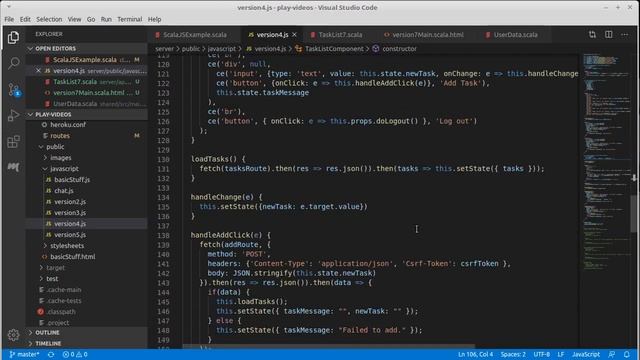The image size is (640, 360).
Task: Open the File menu
Action: click(x=9, y=19)
